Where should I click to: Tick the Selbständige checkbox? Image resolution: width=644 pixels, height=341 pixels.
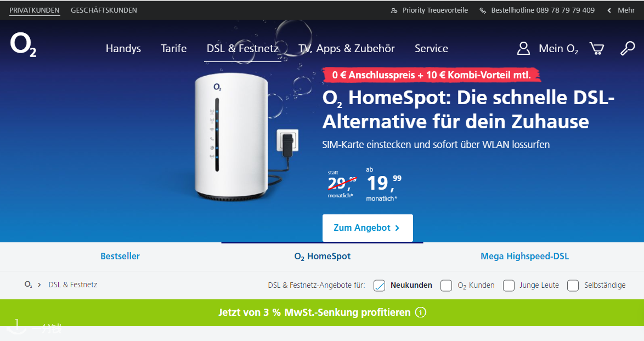[x=573, y=285]
